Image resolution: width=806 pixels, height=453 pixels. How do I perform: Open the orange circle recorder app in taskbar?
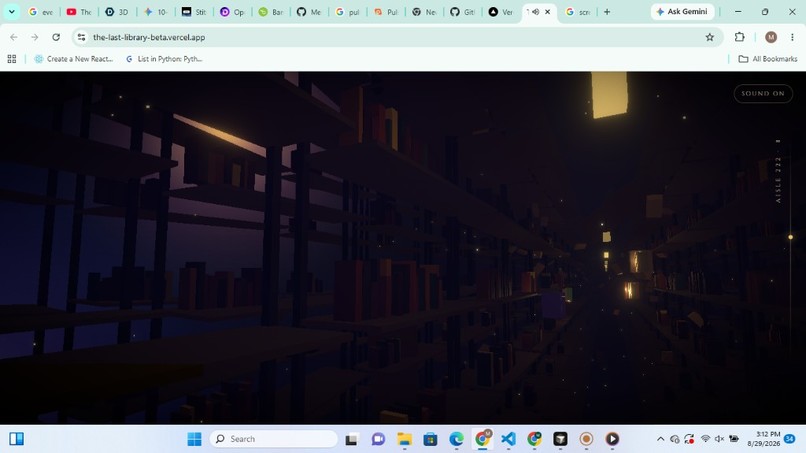[587, 439]
